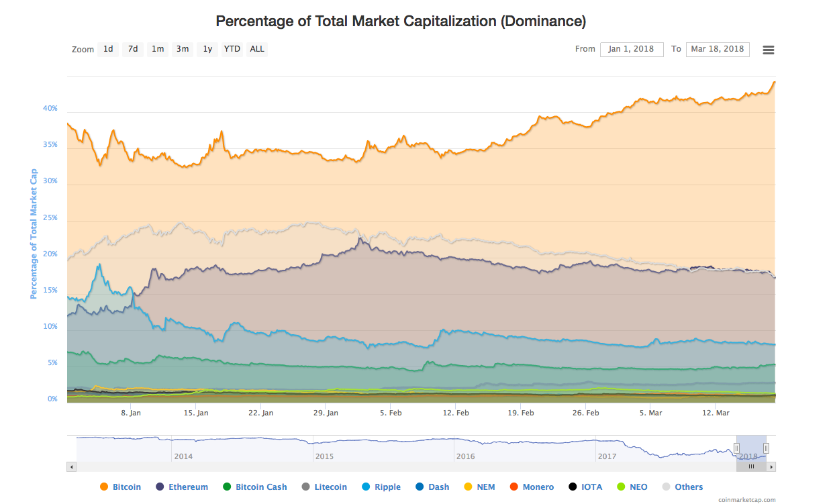Set zoom range to 1d
Viewport: 833px width, 504px height.
[108, 49]
